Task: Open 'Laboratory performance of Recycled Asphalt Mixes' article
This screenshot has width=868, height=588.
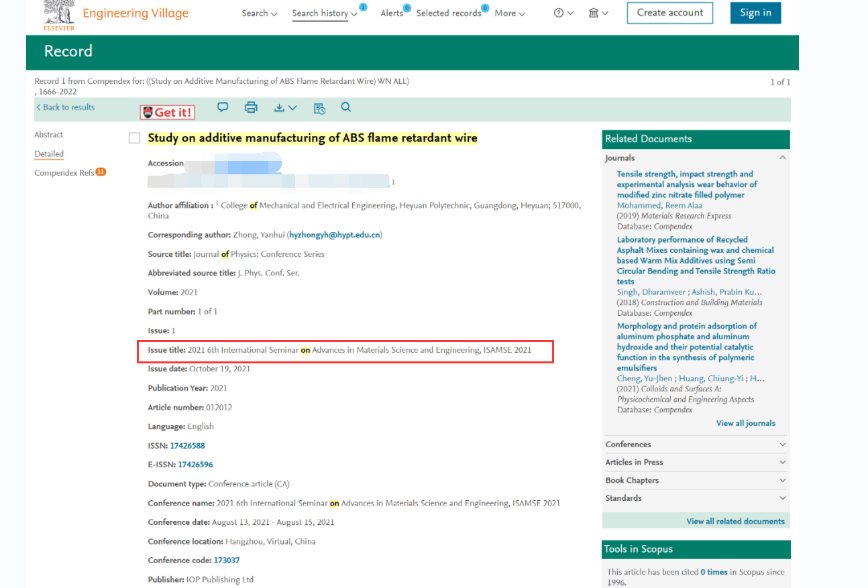Action: 696,260
